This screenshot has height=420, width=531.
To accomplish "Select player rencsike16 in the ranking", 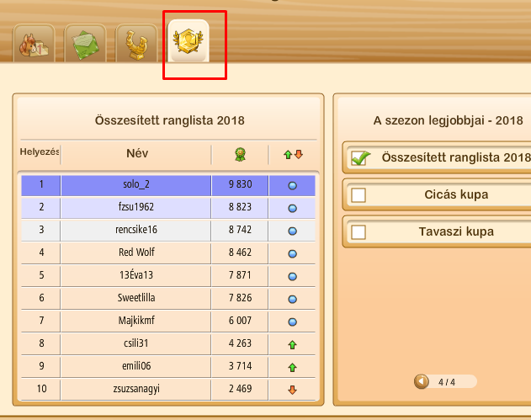I will [x=136, y=230].
